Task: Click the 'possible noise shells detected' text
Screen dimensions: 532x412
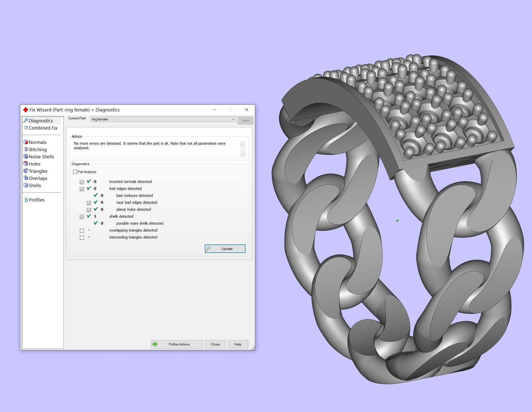Action: pyautogui.click(x=140, y=223)
